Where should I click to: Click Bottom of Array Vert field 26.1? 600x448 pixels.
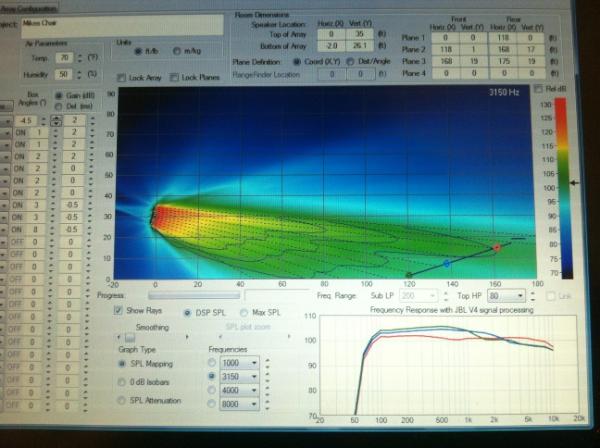tap(359, 46)
